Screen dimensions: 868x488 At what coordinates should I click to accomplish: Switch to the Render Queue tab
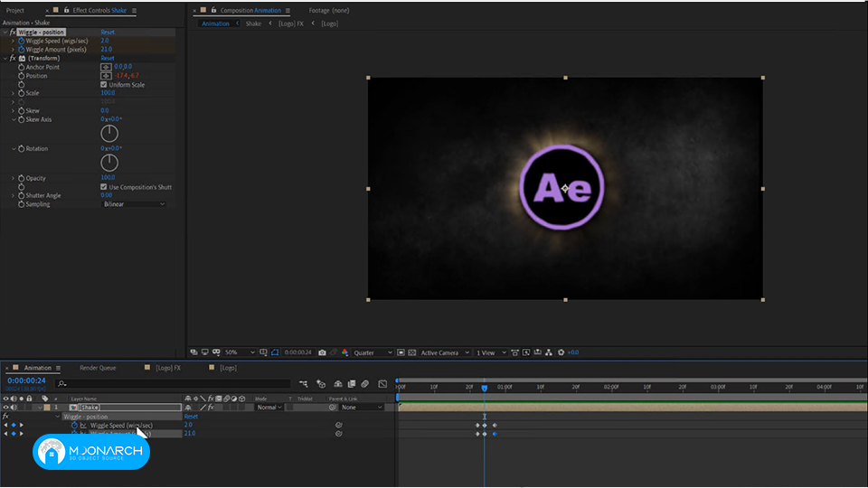click(x=98, y=368)
